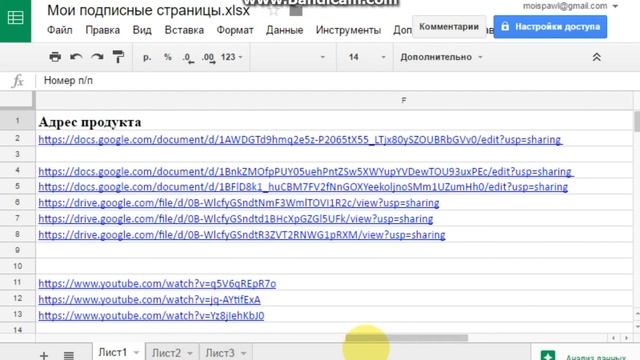Redo the last action
This screenshot has height=360, width=640.
(97, 57)
